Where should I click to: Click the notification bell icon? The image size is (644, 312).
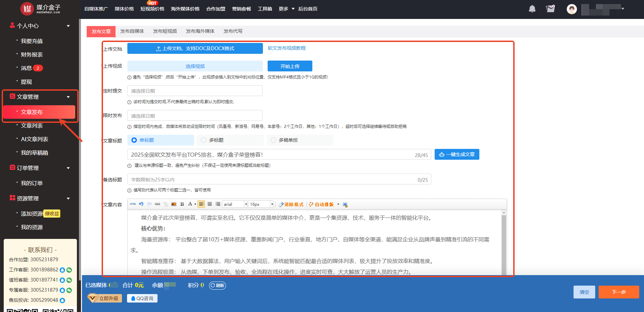532,9
